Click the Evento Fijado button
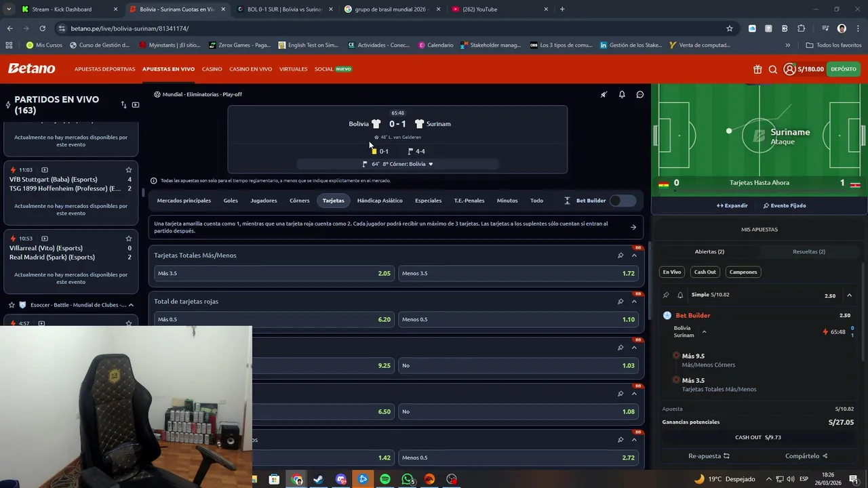Image resolution: width=868 pixels, height=488 pixels. click(x=785, y=205)
